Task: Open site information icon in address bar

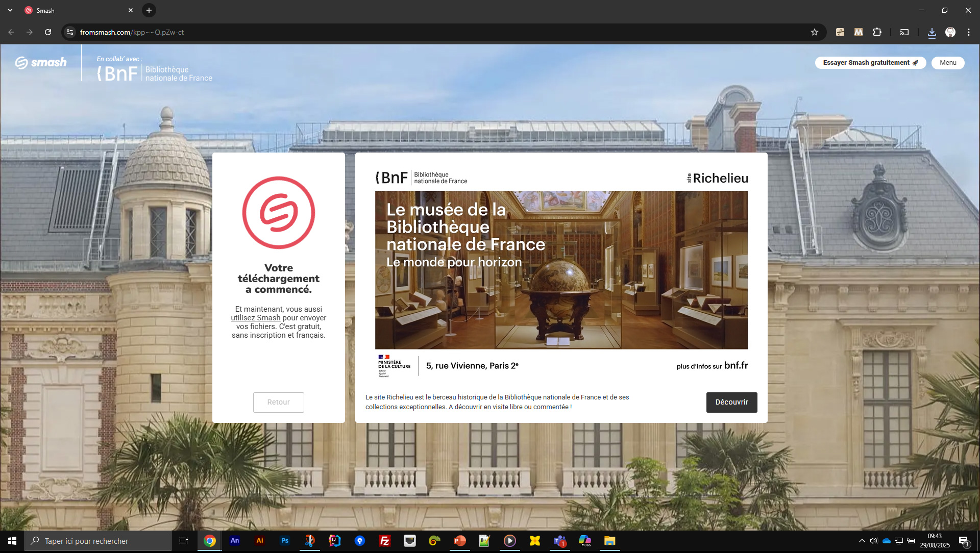Action: [x=70, y=32]
